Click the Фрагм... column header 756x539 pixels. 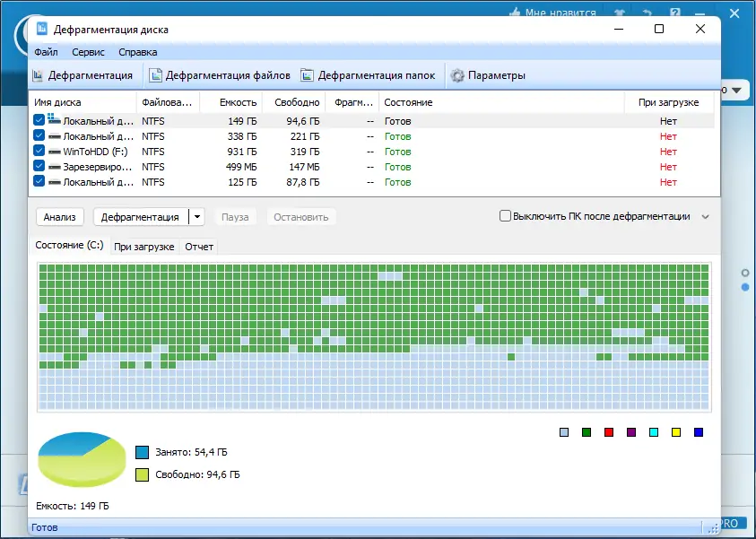tap(352, 102)
